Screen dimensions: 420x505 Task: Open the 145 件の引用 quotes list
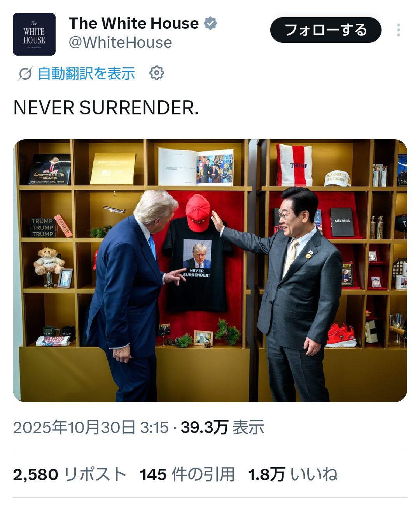click(187, 475)
